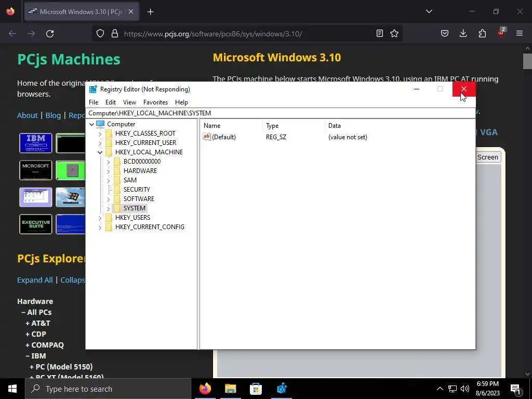Click the Expand All link
This screenshot has width=532, height=399.
pyautogui.click(x=35, y=280)
